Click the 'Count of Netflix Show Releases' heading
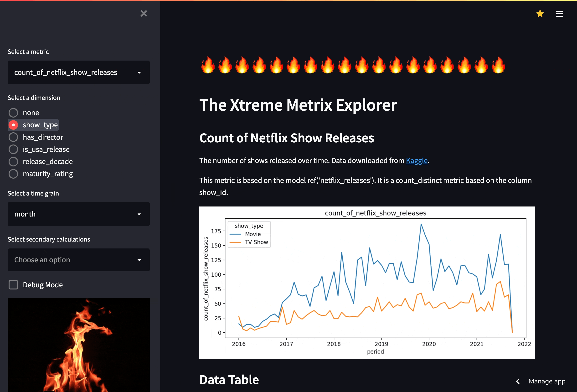Viewport: 577px width, 392px height. [287, 138]
